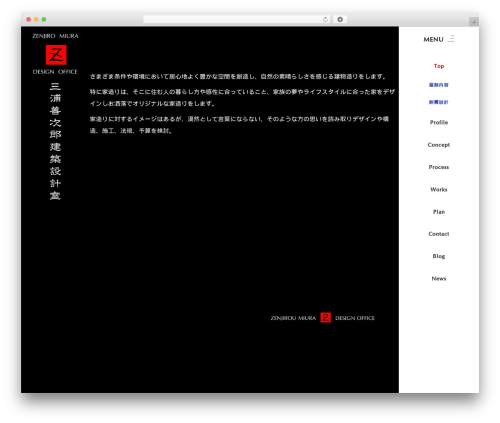Click the small red Z footer logo
Viewport: 500px width, 423px height.
point(325,318)
